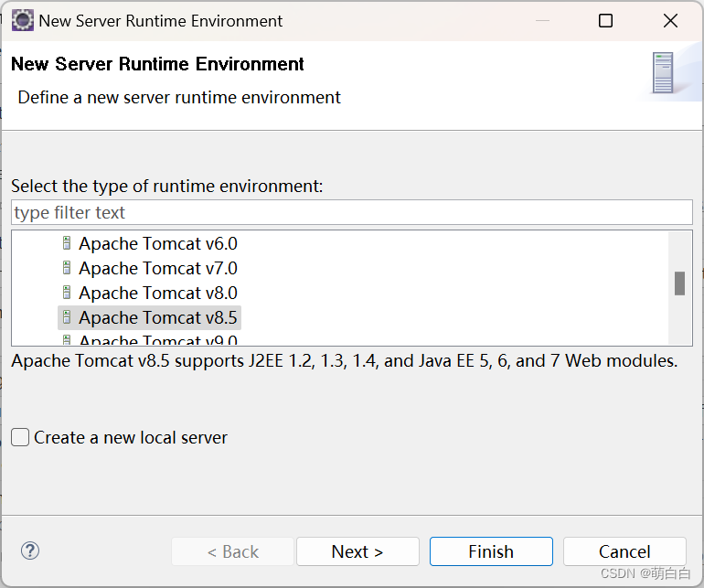Image resolution: width=704 pixels, height=588 pixels.
Task: Click the type filter text field
Action: (x=352, y=212)
